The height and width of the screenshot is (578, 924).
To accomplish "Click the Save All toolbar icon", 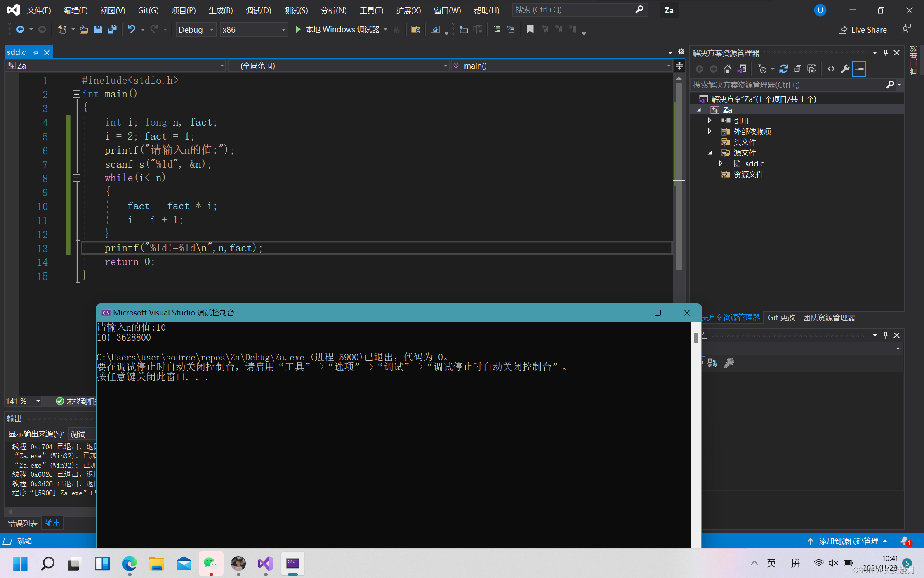I will click(112, 29).
